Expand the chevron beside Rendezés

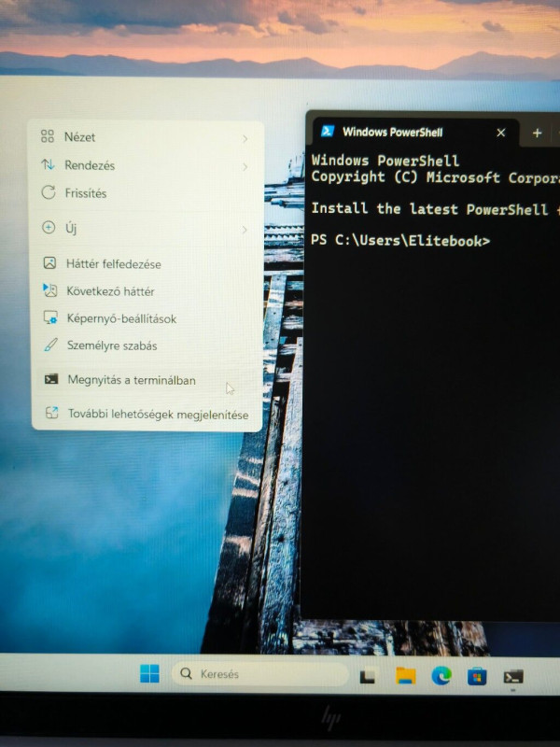(245, 167)
